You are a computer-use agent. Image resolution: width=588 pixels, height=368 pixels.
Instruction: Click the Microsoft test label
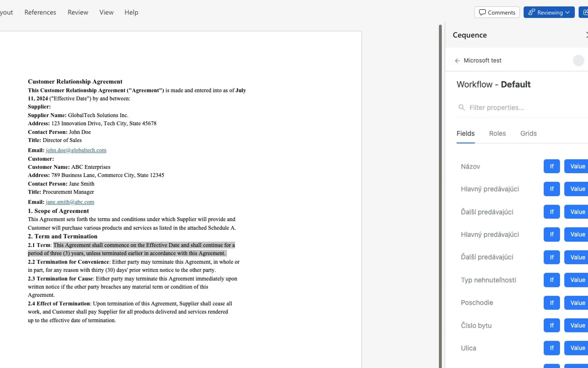point(483,60)
